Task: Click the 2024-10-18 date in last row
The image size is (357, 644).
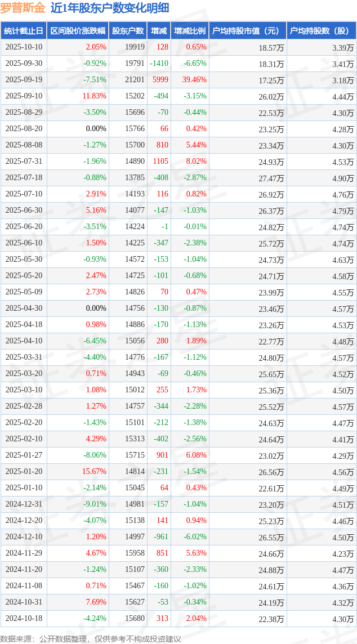Action: (24, 619)
